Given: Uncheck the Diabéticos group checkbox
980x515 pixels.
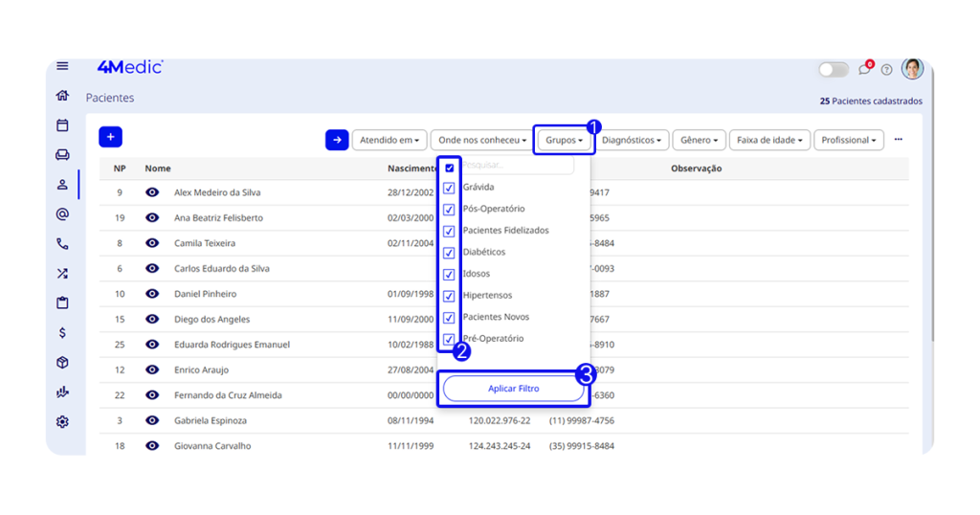Looking at the screenshot, I should point(449,253).
